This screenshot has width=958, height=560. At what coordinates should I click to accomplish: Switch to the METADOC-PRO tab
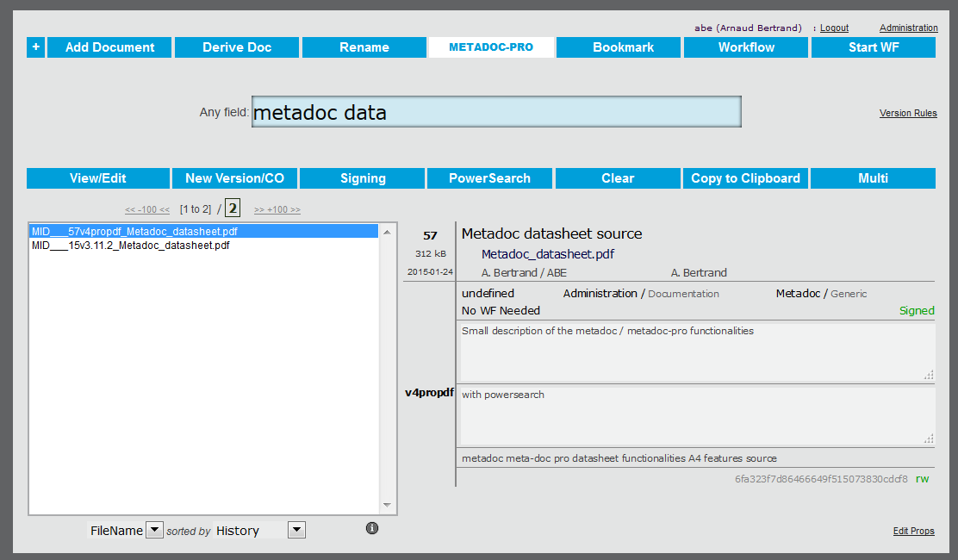pos(491,47)
